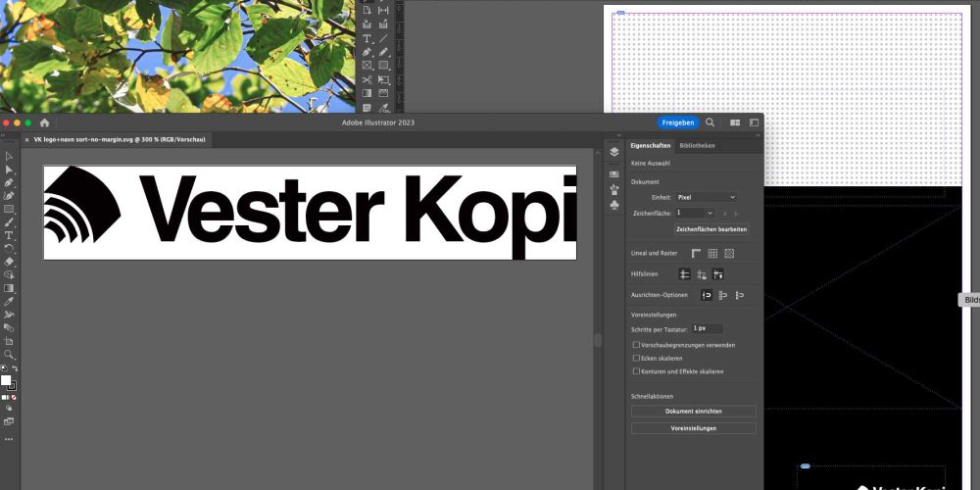Open the arrange documents dropdown icon

[735, 122]
